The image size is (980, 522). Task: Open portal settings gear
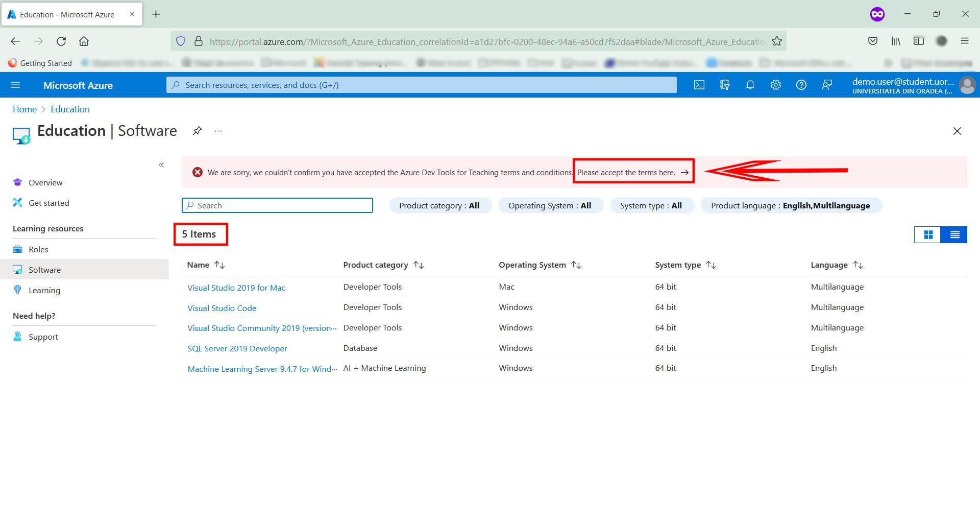pos(776,85)
